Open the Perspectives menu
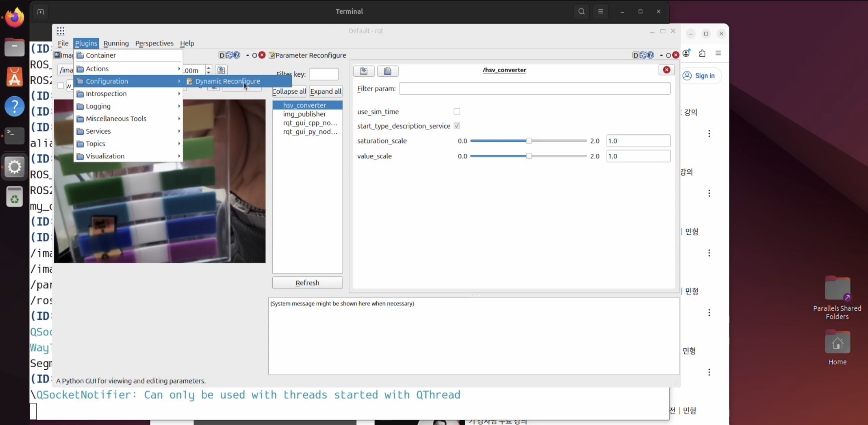The width and height of the screenshot is (868, 425). [154, 43]
